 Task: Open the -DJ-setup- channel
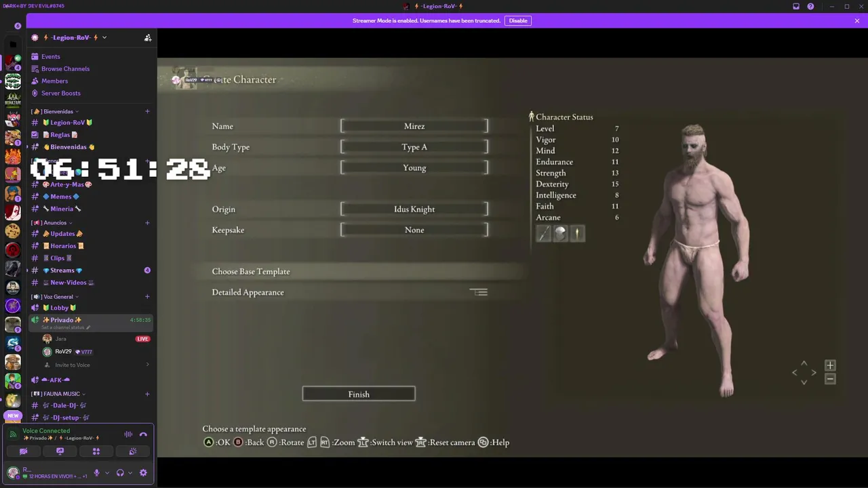click(66, 418)
